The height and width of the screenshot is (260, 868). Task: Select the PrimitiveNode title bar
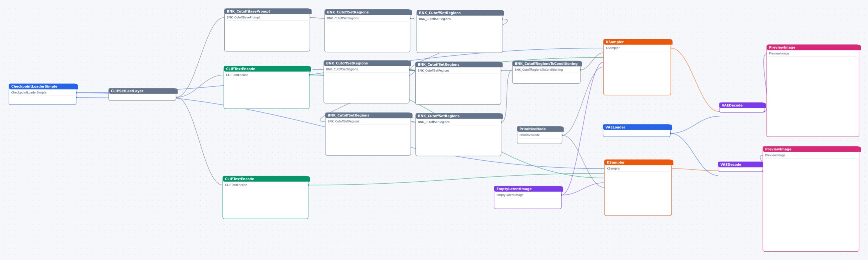(540, 129)
